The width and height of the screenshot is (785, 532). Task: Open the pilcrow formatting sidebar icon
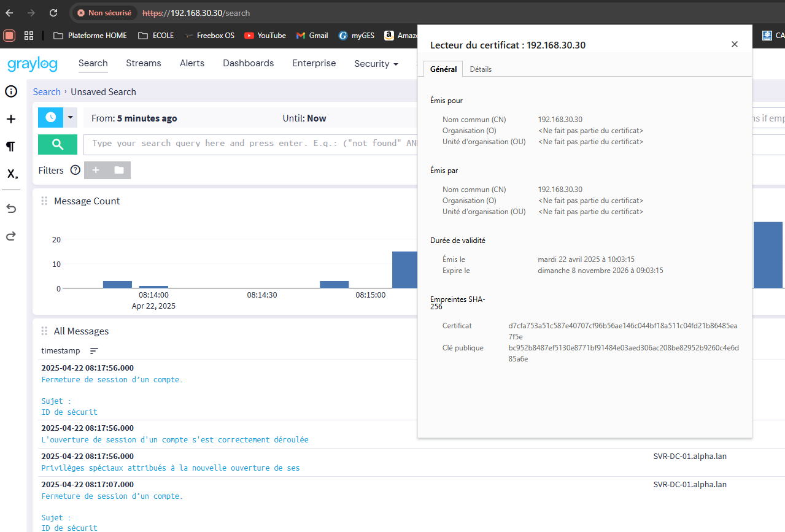(11, 146)
